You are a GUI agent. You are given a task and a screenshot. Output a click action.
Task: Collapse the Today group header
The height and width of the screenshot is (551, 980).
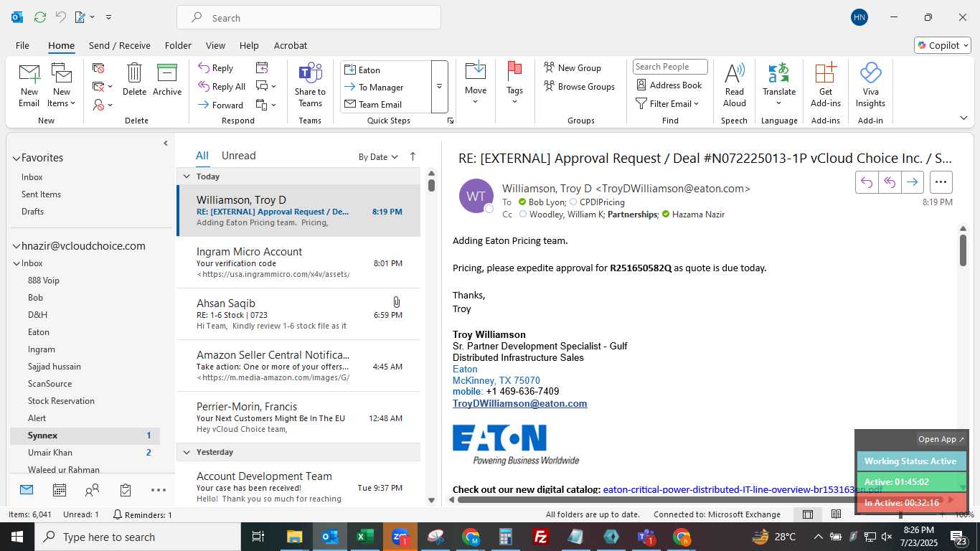tap(187, 176)
